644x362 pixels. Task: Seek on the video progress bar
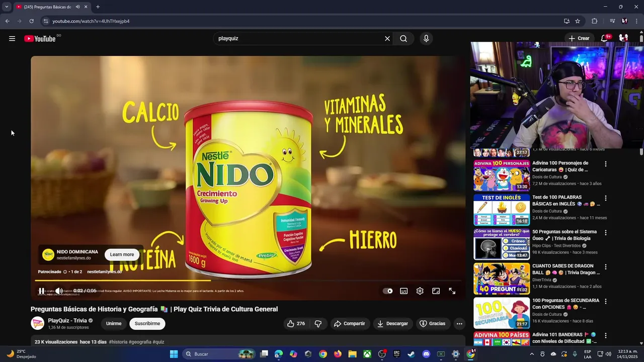[248, 280]
